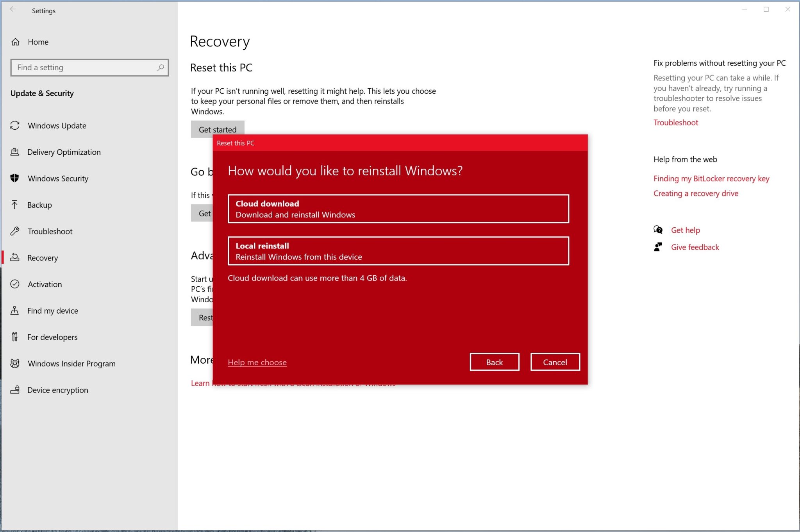Click the Find my device person icon
800x532 pixels.
coord(15,311)
